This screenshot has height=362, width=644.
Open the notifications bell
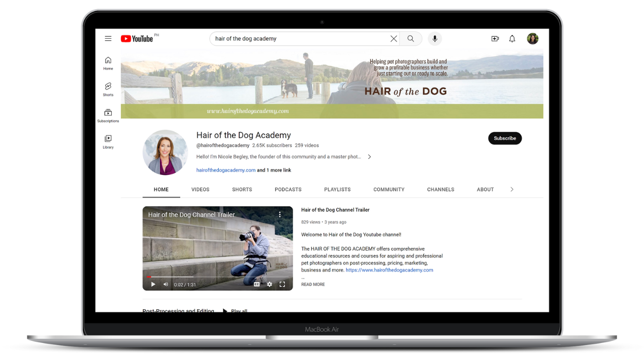(x=512, y=39)
